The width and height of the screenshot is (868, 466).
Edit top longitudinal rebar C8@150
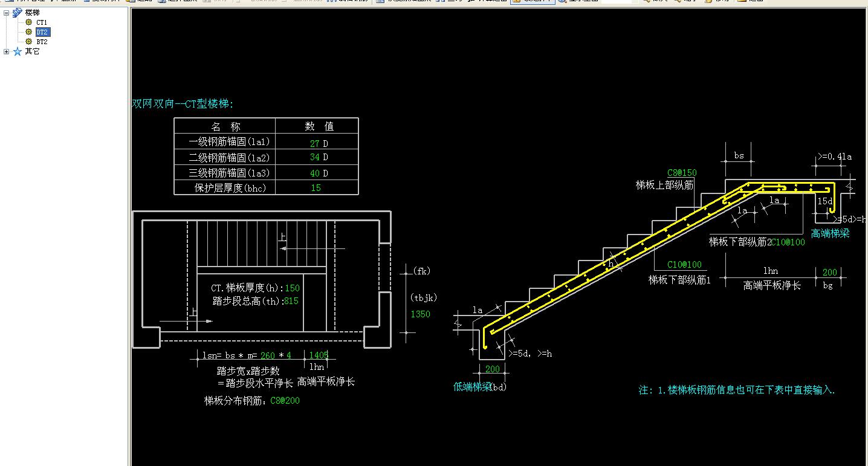(x=682, y=173)
